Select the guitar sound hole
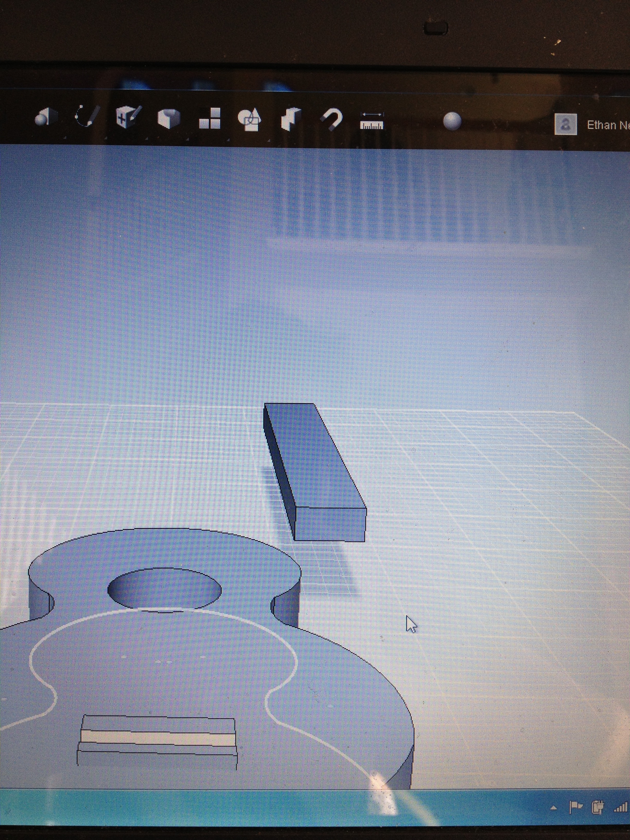This screenshot has height=840, width=630. (164, 590)
